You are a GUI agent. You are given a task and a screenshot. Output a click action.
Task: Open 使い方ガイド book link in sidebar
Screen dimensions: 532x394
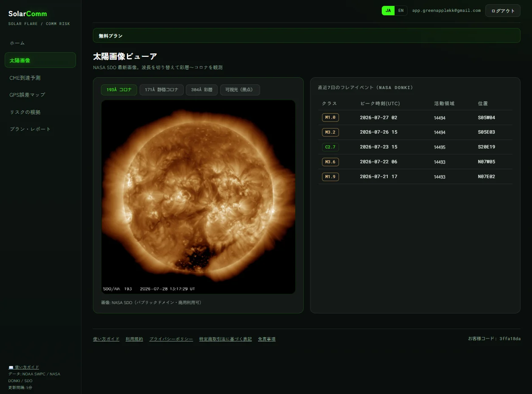pos(24,367)
